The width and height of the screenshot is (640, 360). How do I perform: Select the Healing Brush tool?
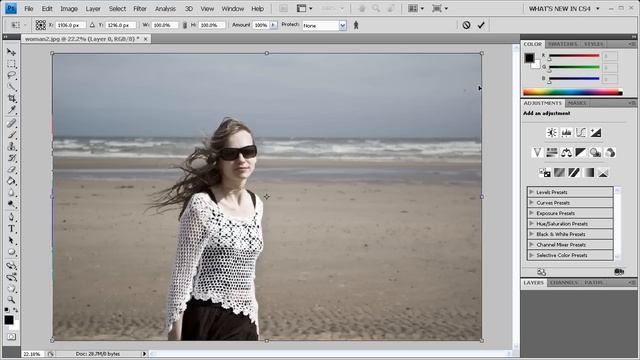[x=11, y=123]
